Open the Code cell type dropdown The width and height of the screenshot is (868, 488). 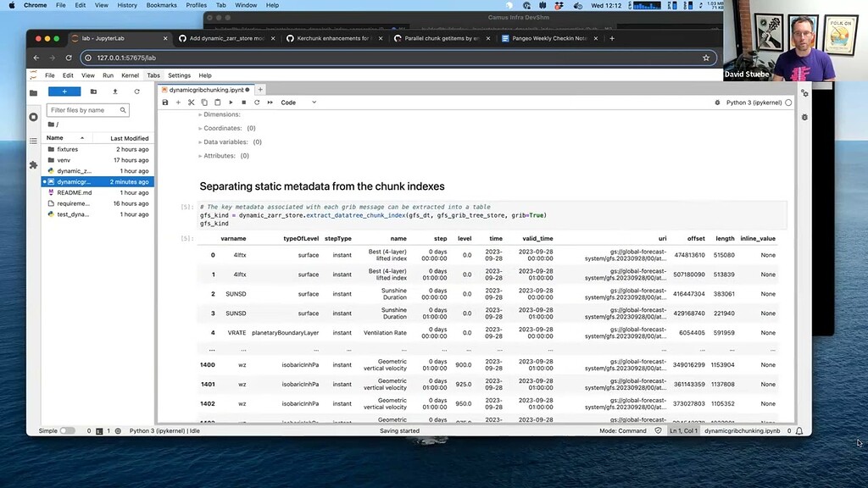(x=296, y=103)
